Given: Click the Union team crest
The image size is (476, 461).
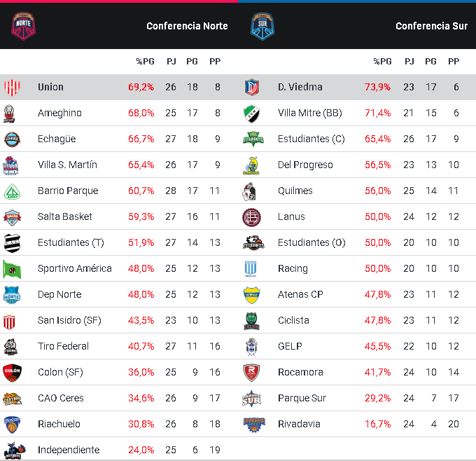Looking at the screenshot, I should (x=12, y=88).
